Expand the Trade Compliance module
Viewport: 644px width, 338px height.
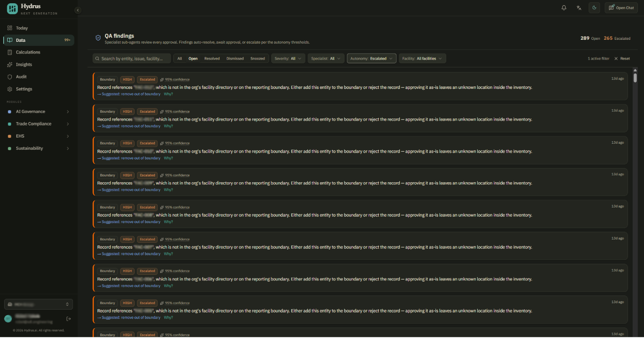click(x=39, y=124)
